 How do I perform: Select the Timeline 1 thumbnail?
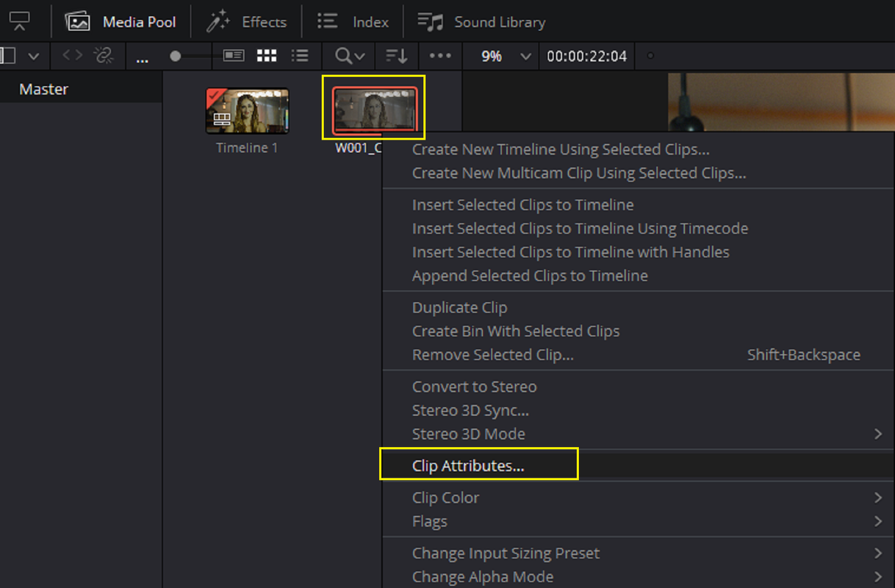[x=247, y=111]
